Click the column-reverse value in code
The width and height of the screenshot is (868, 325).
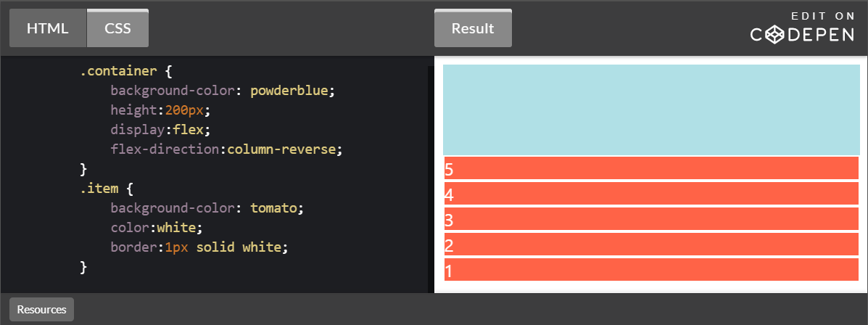click(x=282, y=149)
